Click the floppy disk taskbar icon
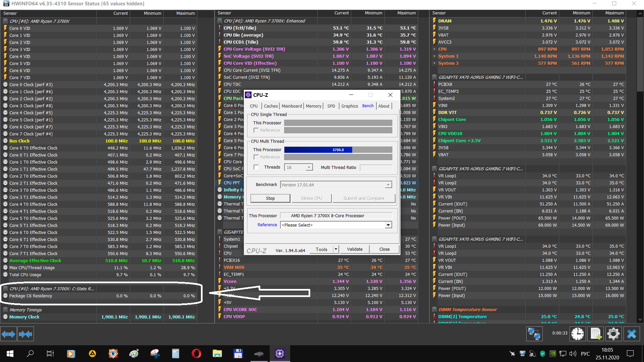Viewport: 644px width, 362px height. point(238,354)
